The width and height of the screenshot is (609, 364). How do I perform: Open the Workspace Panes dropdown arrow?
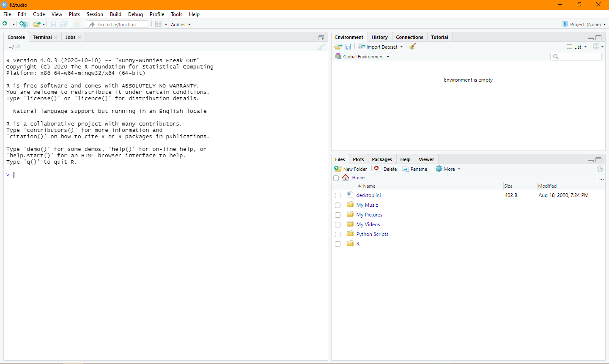click(x=166, y=25)
